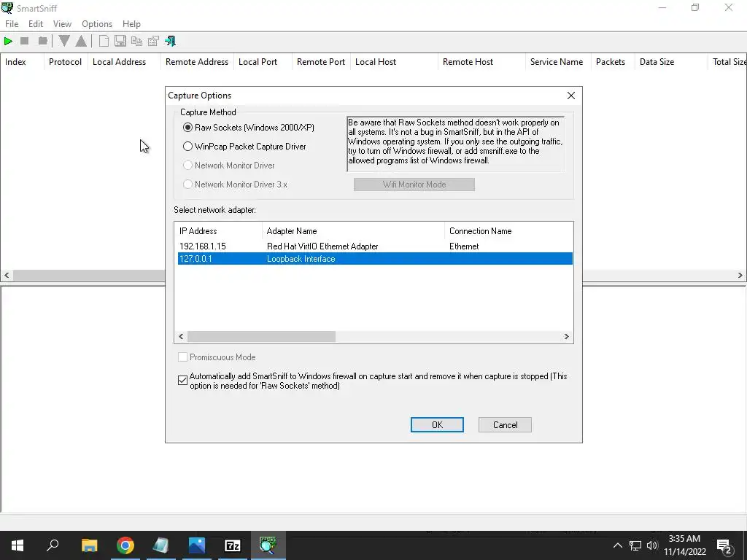Click the third gray toolbar icon beside stop
747x560 pixels.
42,42
